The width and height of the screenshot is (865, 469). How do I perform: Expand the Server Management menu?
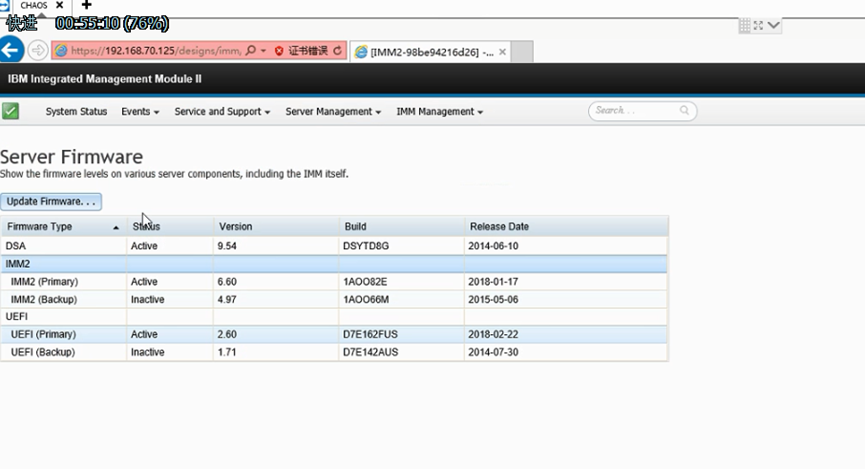tap(333, 111)
